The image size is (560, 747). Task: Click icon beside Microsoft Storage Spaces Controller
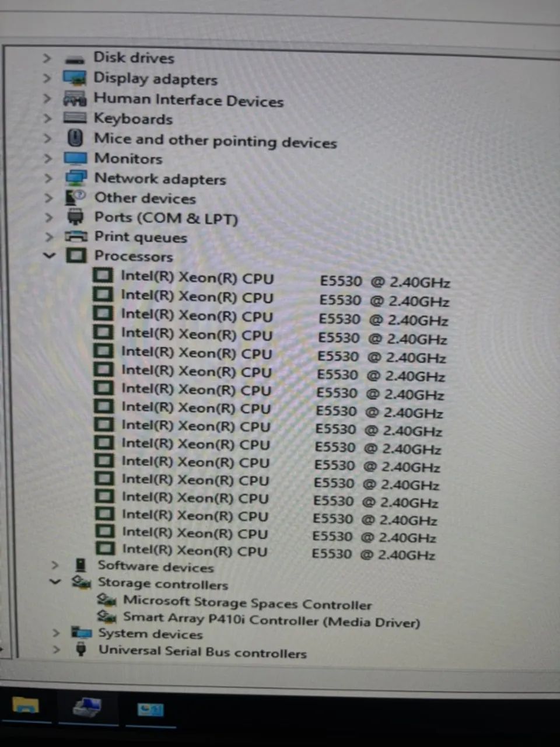click(x=107, y=599)
